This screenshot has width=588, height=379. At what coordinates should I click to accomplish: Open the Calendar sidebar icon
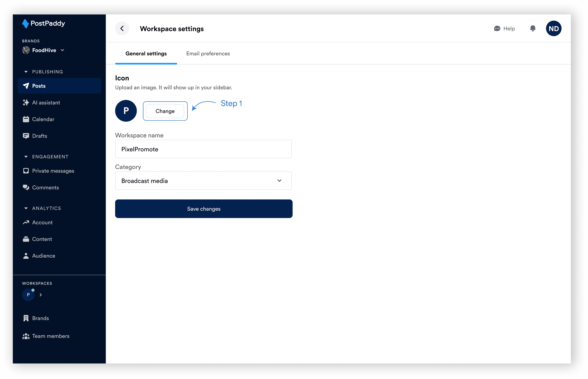point(26,119)
